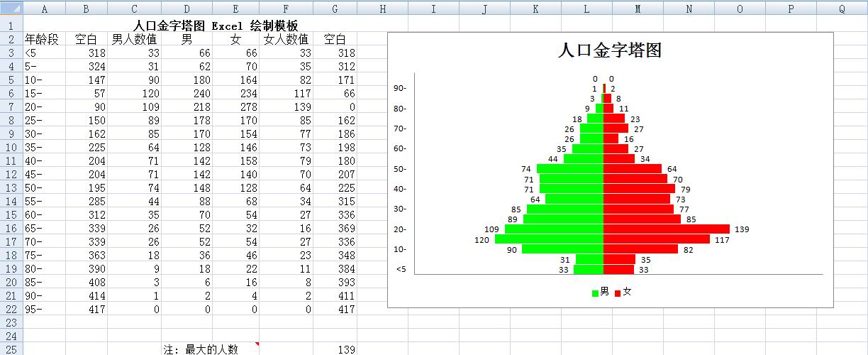Click the 女 legend label text
The image size is (868, 355).
click(627, 292)
